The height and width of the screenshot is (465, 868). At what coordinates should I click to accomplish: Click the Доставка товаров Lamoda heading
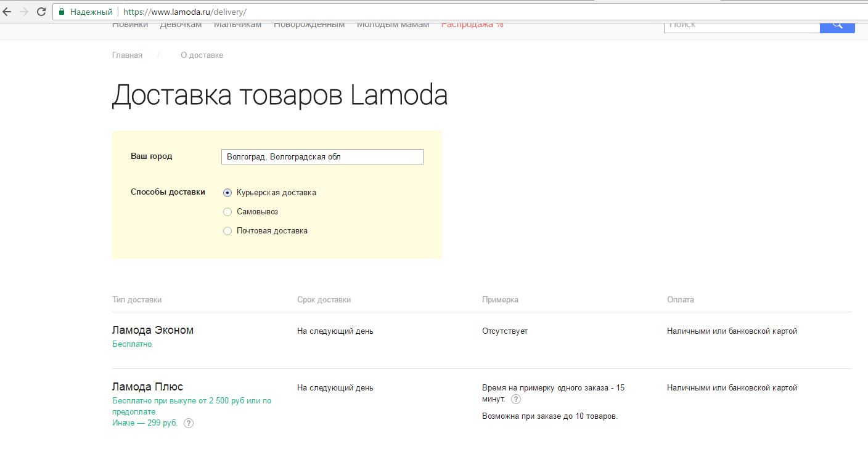(280, 95)
